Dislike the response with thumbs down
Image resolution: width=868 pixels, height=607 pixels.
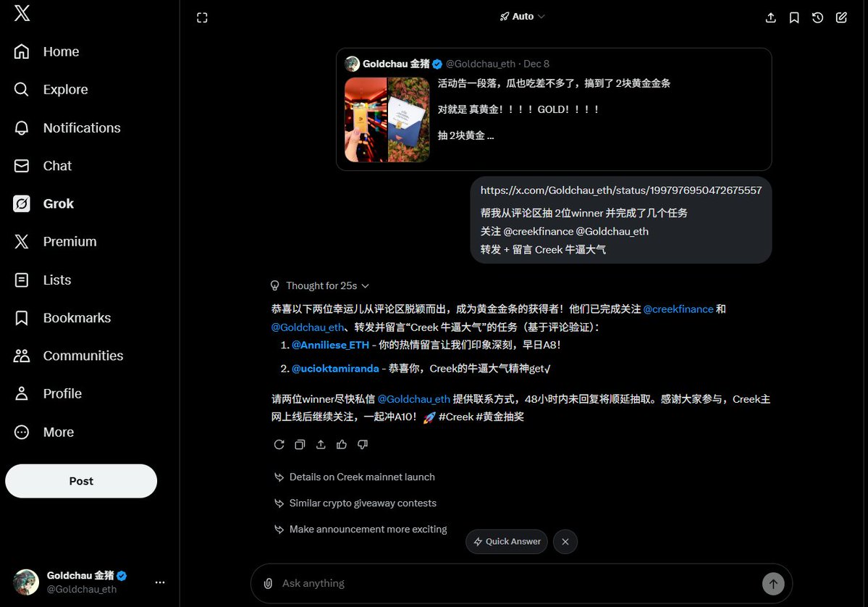[x=363, y=445]
